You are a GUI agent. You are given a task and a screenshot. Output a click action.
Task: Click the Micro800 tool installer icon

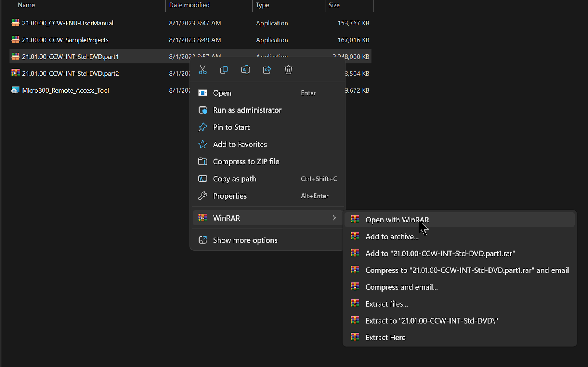tap(15, 90)
